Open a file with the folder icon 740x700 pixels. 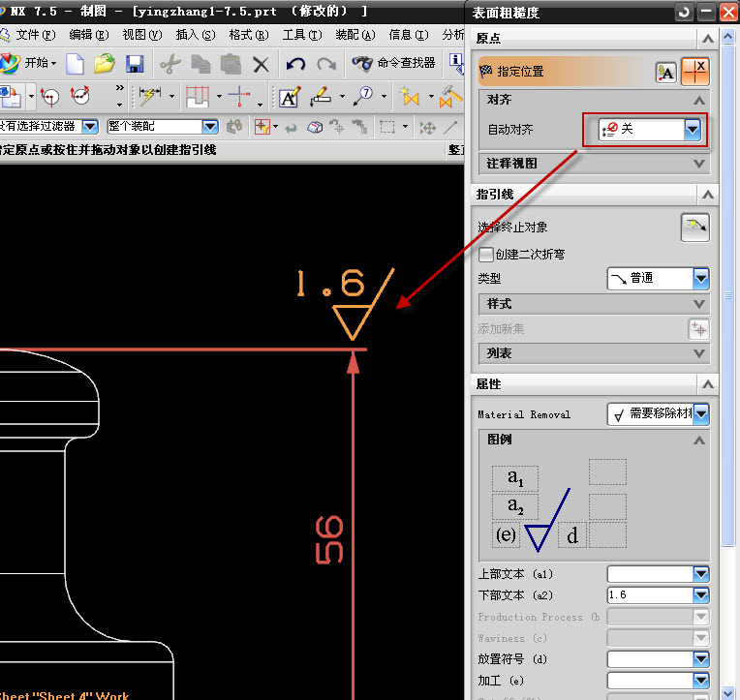click(x=105, y=64)
